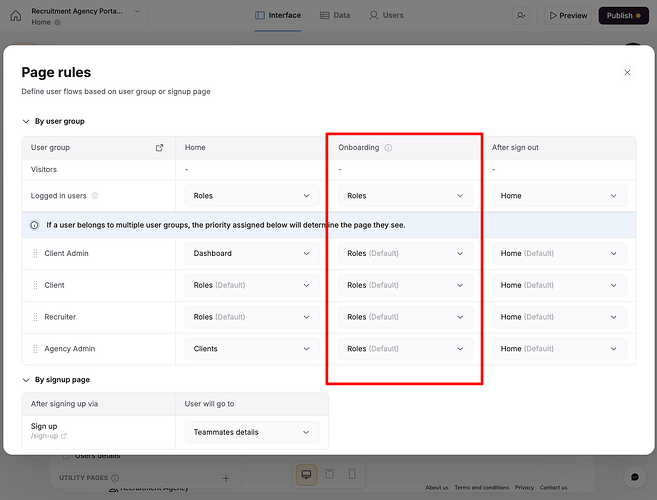Open Logged in users After sign out dropdown
This screenshot has height=500, width=657.
559,196
